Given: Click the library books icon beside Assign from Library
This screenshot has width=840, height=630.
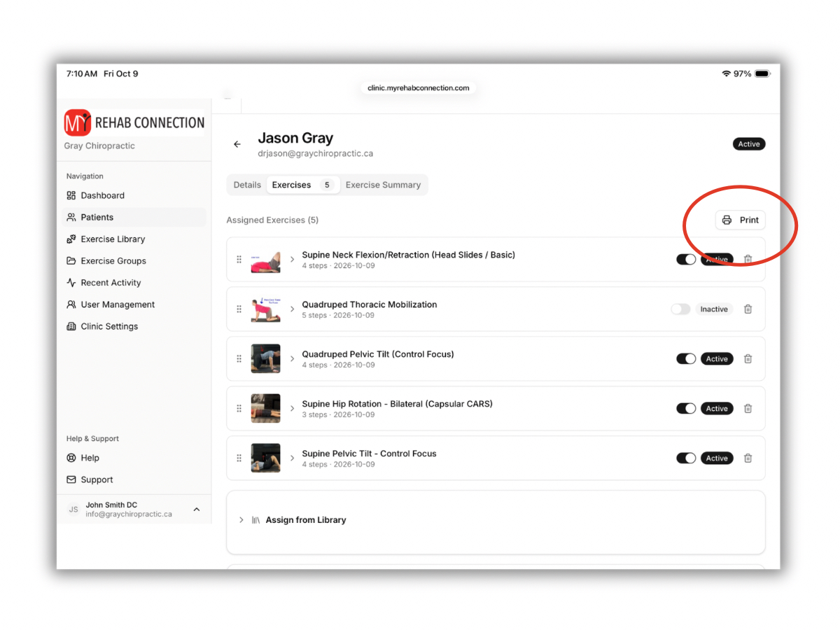Looking at the screenshot, I should [255, 520].
